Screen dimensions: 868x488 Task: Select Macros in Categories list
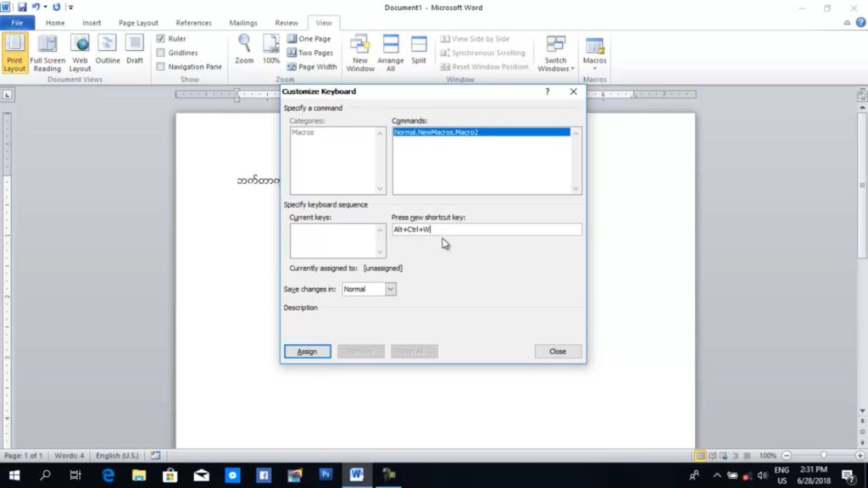[x=303, y=132]
